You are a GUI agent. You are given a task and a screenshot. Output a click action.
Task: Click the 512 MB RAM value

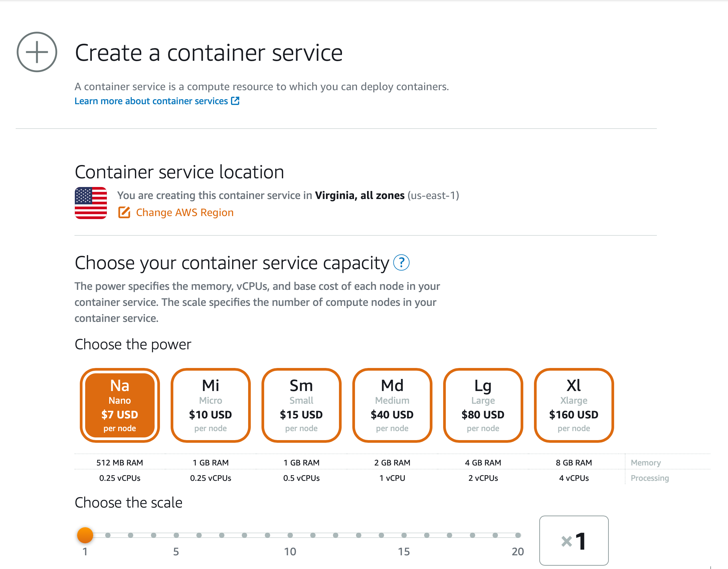(x=120, y=462)
